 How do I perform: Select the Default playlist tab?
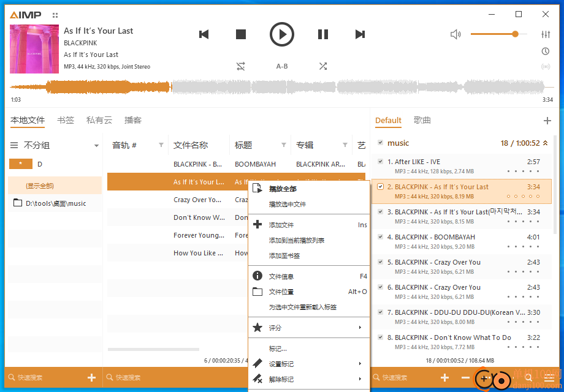[x=388, y=121]
